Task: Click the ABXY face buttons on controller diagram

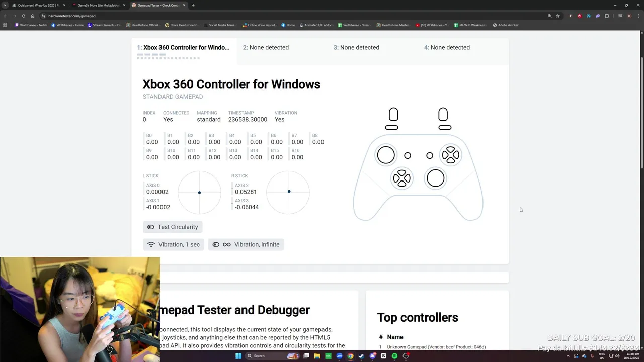Action: click(x=450, y=155)
